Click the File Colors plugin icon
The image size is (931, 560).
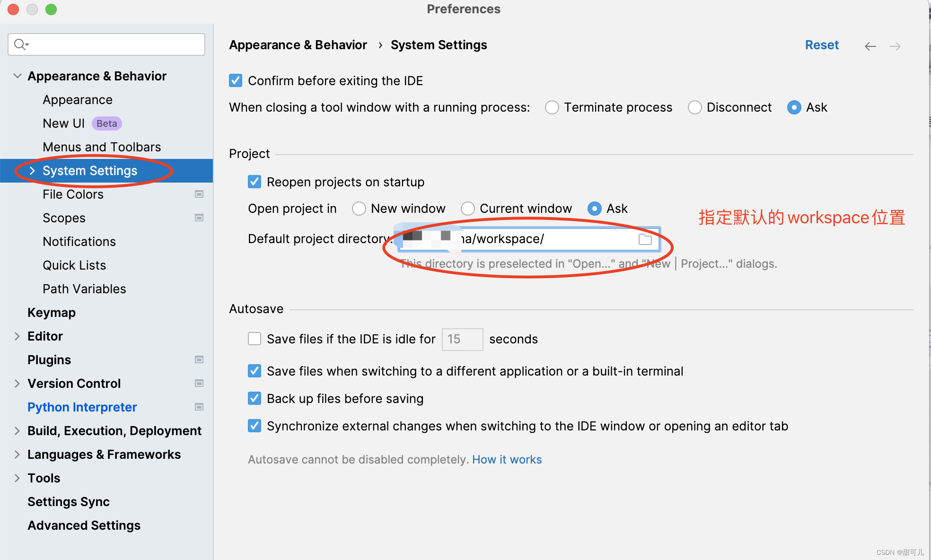(x=198, y=193)
